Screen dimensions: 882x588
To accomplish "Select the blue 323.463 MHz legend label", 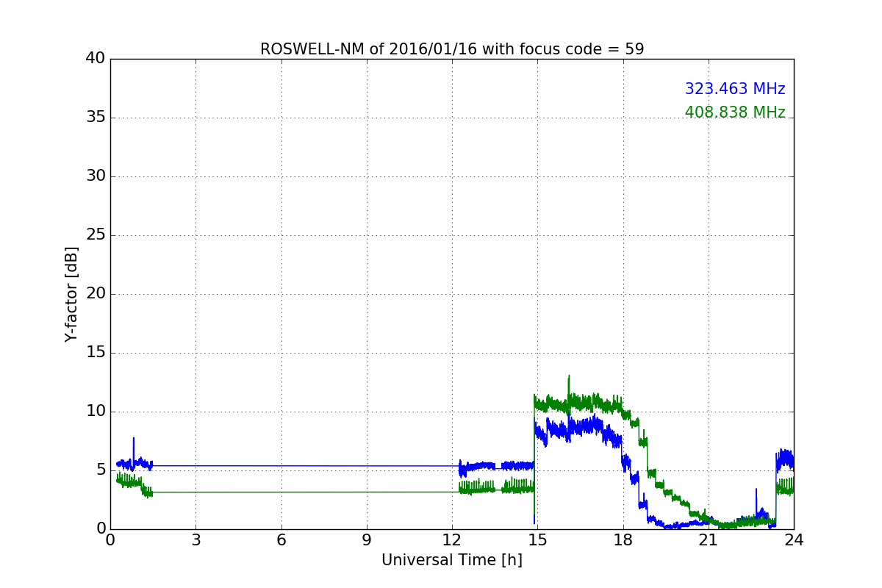I will click(x=735, y=89).
